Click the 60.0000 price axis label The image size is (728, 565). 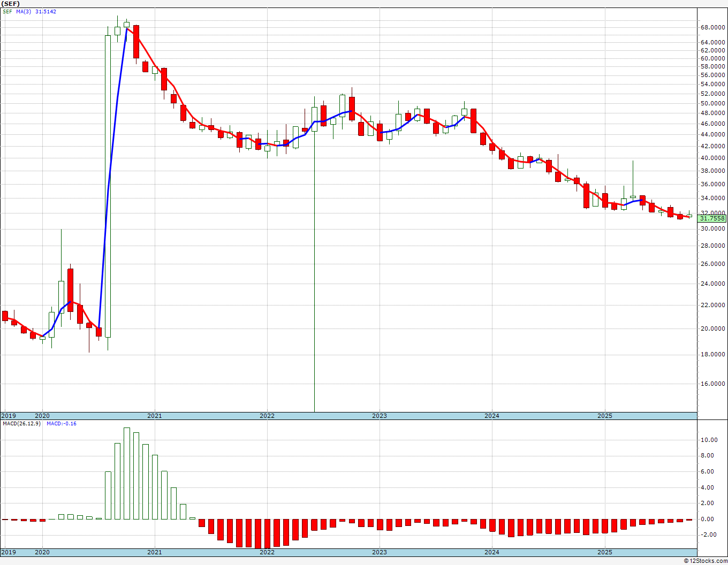[x=713, y=59]
